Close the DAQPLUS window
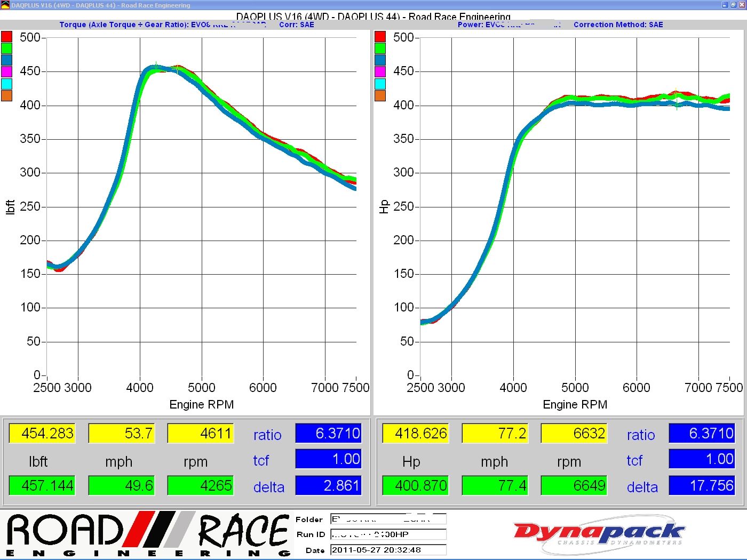Viewport: 747px width, 560px height. [742, 5]
